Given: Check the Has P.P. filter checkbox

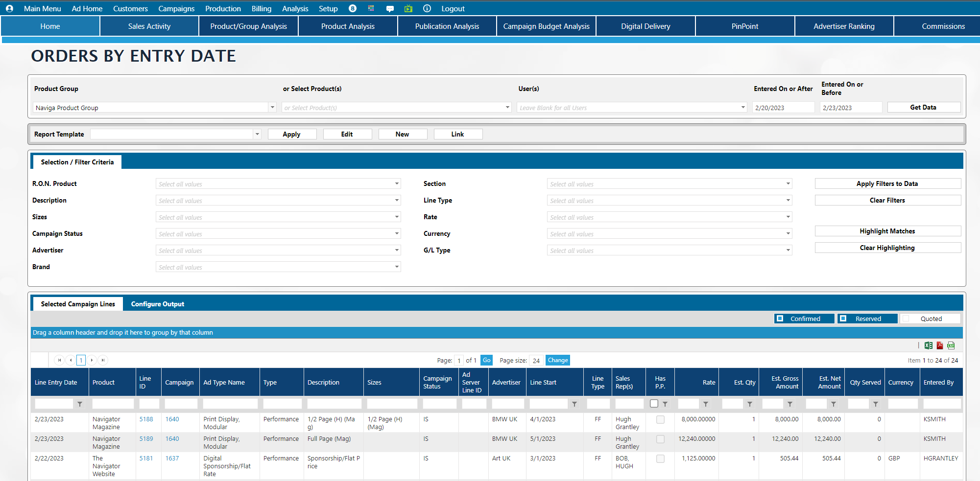Looking at the screenshot, I should click(654, 404).
